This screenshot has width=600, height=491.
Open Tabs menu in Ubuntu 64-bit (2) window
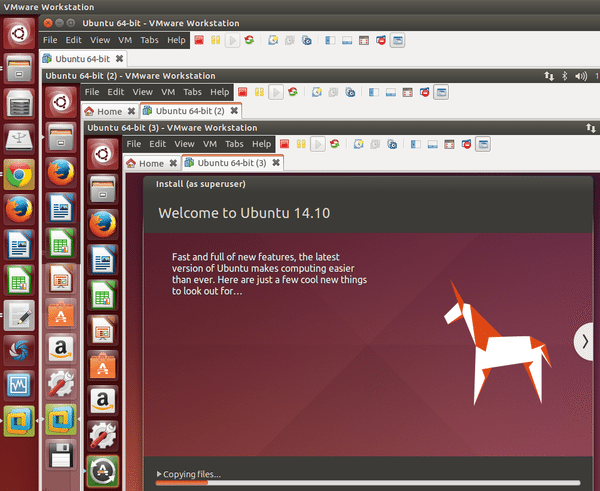point(192,92)
